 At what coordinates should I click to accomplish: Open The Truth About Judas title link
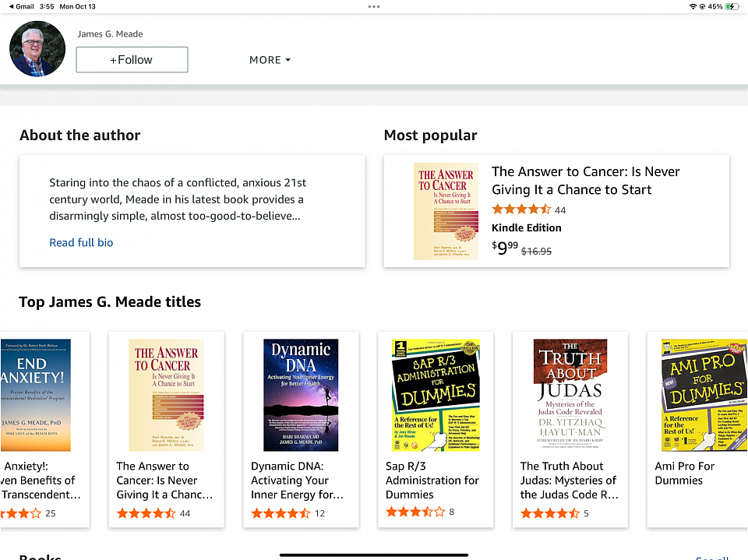(x=569, y=480)
